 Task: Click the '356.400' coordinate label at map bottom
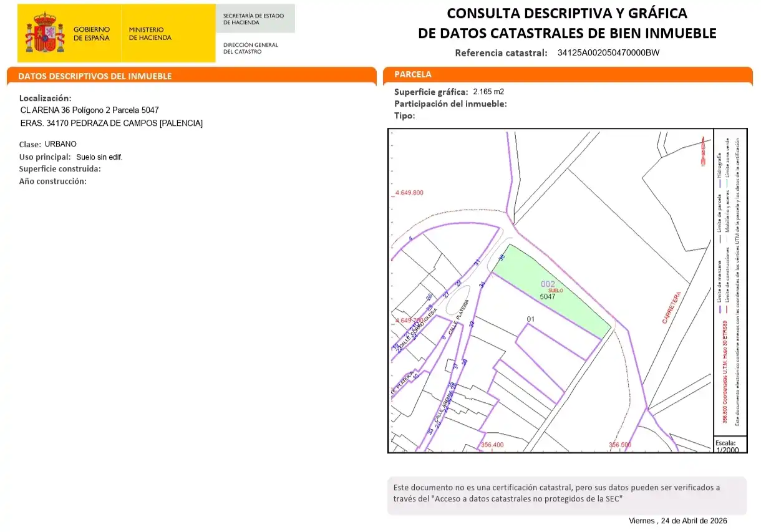pos(492,445)
